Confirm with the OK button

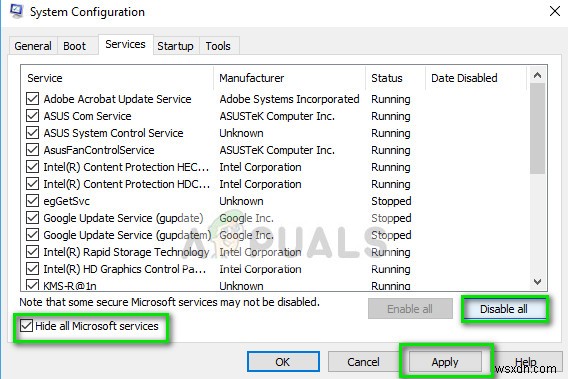coord(283,362)
